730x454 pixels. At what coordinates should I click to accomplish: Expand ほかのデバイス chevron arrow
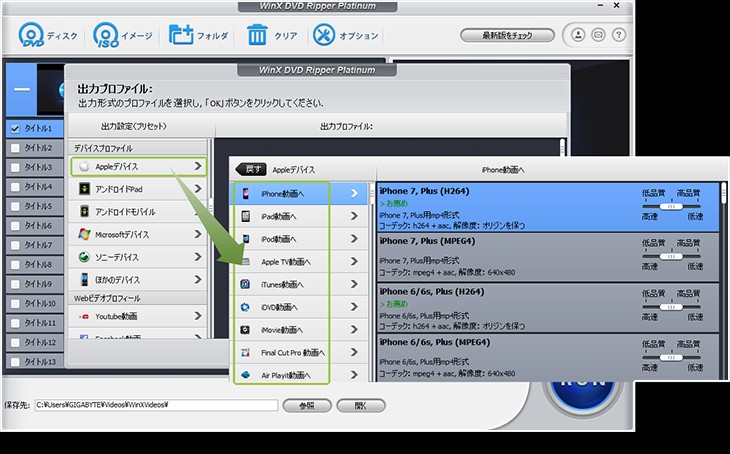pos(198,279)
